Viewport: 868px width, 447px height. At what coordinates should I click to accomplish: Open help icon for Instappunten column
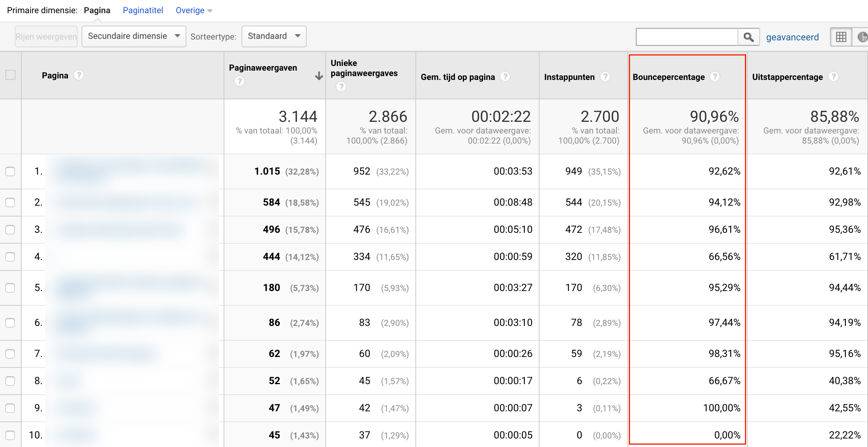click(x=605, y=77)
